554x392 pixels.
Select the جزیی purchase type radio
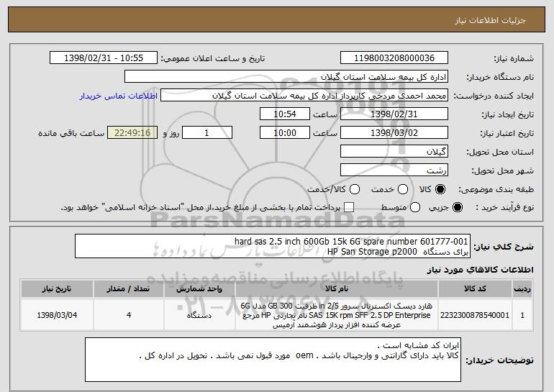point(457,207)
